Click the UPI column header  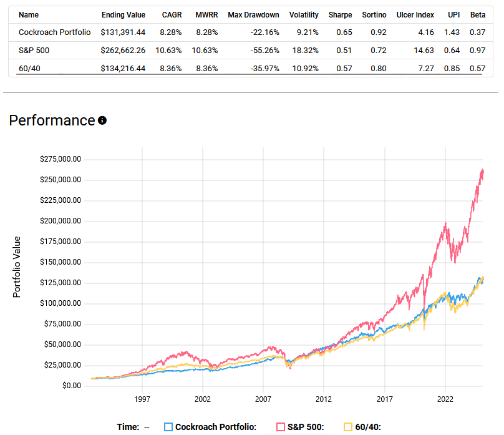[454, 15]
